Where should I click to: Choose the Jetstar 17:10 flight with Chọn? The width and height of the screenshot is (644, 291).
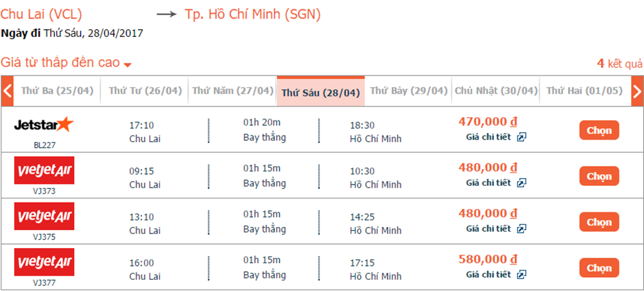pos(599,130)
